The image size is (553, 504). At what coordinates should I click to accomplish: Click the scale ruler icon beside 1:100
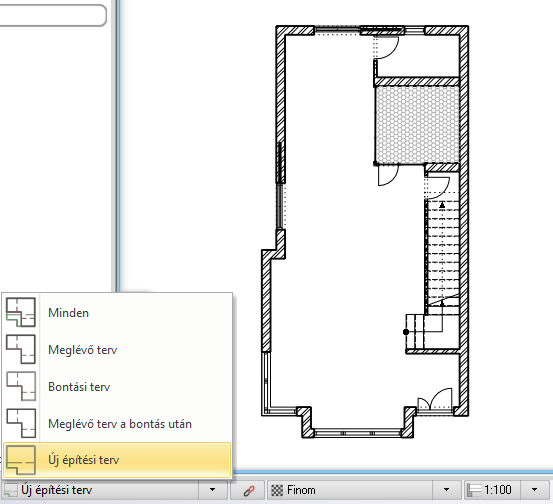tap(474, 490)
